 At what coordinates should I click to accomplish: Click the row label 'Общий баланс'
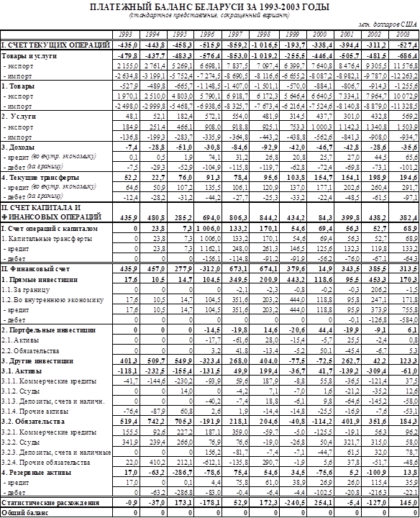pos(25,513)
